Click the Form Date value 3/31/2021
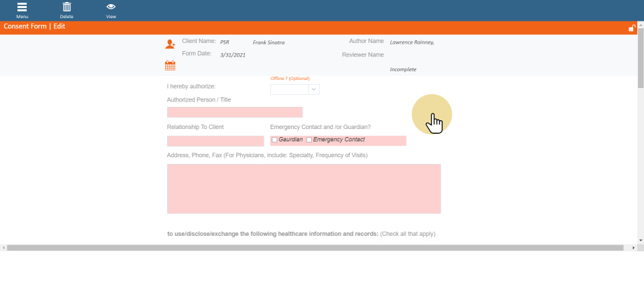644x297 pixels. click(x=233, y=54)
